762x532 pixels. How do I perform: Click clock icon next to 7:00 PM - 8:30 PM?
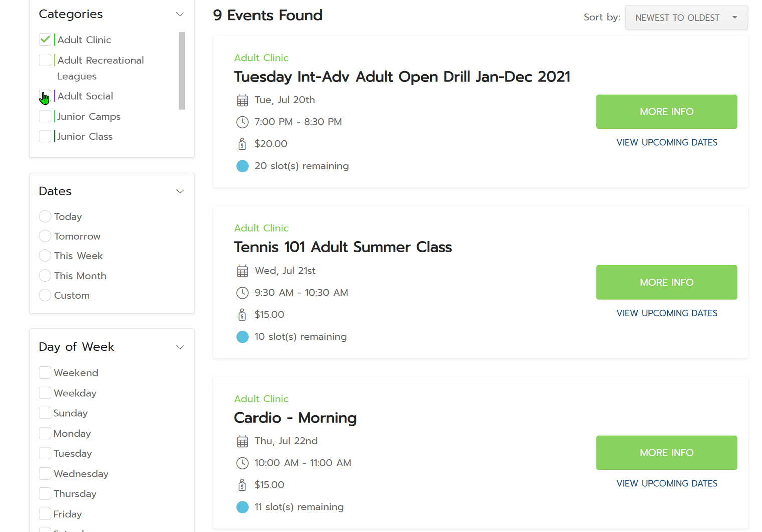pos(242,122)
